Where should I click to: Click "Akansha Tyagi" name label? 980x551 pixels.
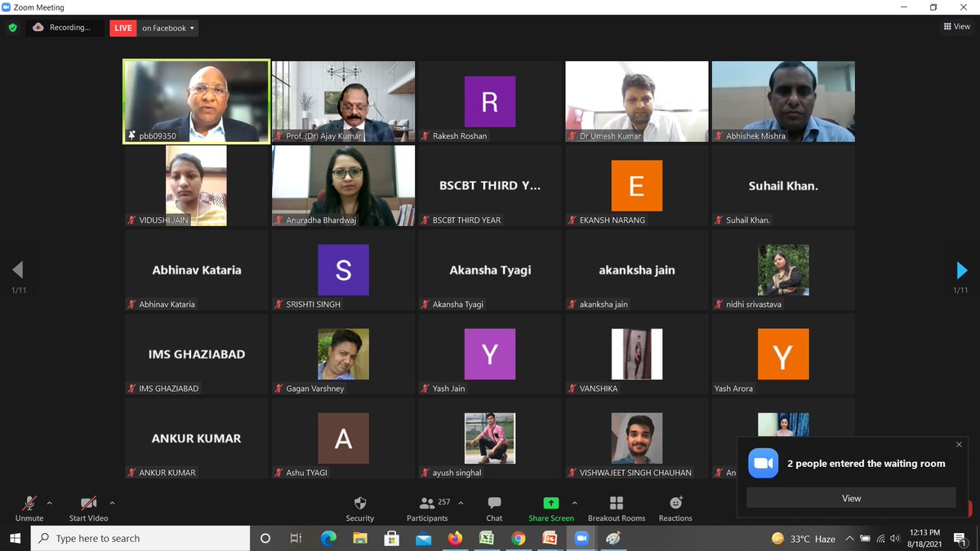click(x=458, y=304)
